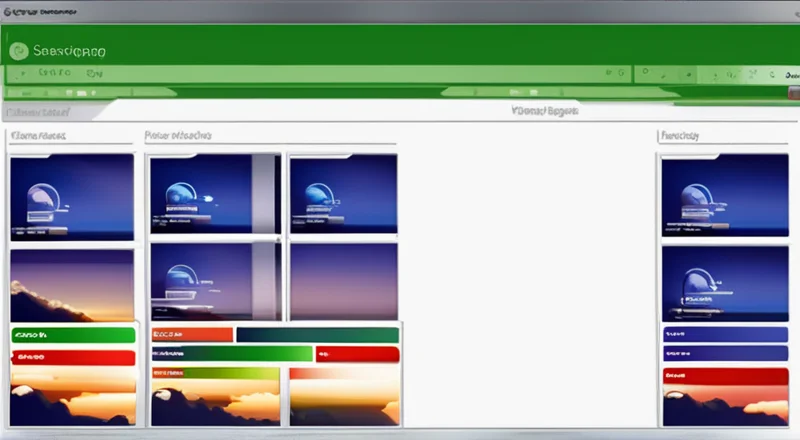This screenshot has height=440, width=800.
Task: Click the middle panel header label
Action: tap(178, 135)
